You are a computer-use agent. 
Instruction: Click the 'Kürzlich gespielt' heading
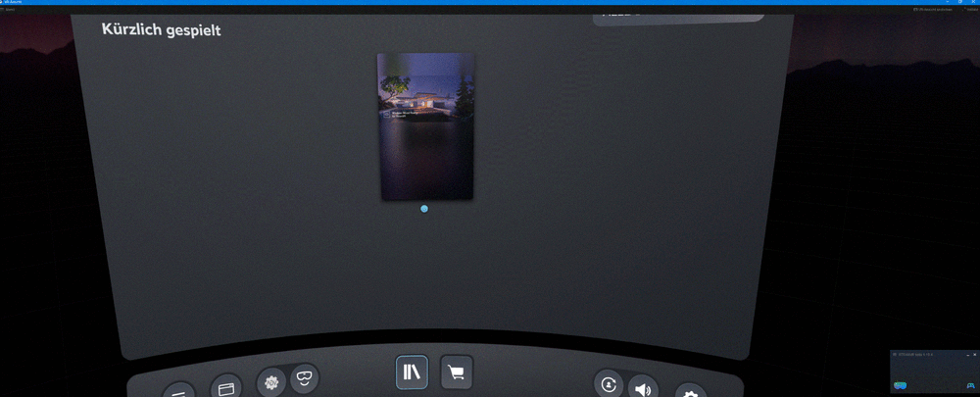(162, 29)
